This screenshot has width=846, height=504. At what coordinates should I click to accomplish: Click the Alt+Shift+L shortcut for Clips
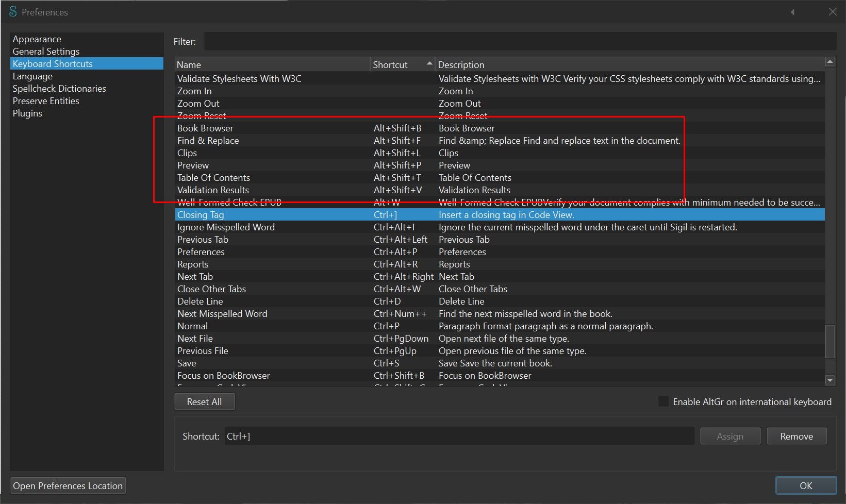(x=397, y=153)
